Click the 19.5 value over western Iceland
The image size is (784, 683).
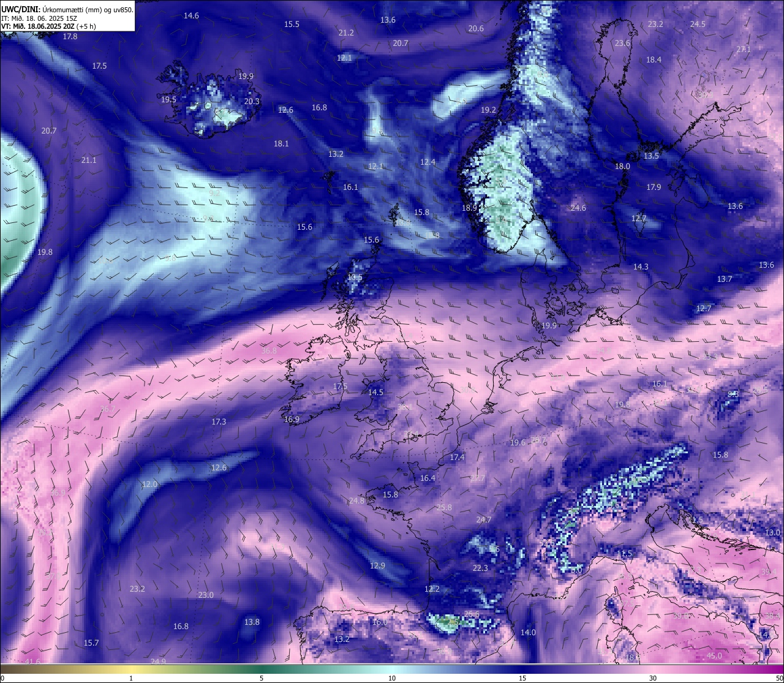tap(168, 99)
